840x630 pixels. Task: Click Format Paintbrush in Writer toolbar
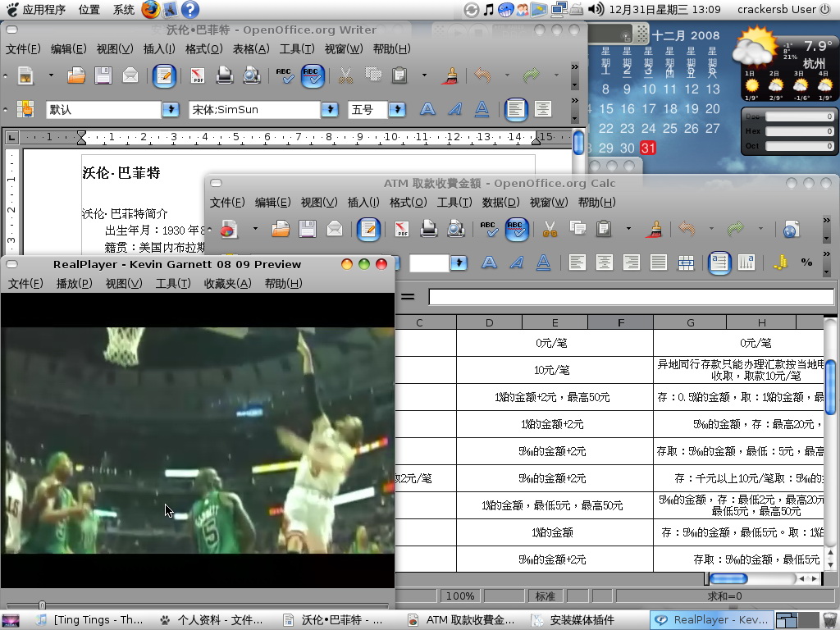coord(452,75)
